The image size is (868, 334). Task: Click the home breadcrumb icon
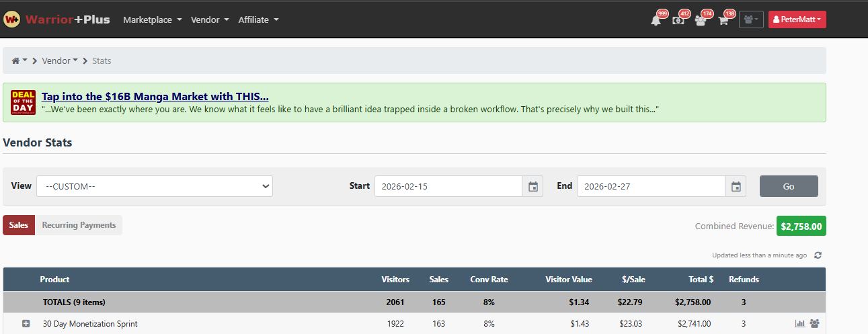pyautogui.click(x=15, y=60)
